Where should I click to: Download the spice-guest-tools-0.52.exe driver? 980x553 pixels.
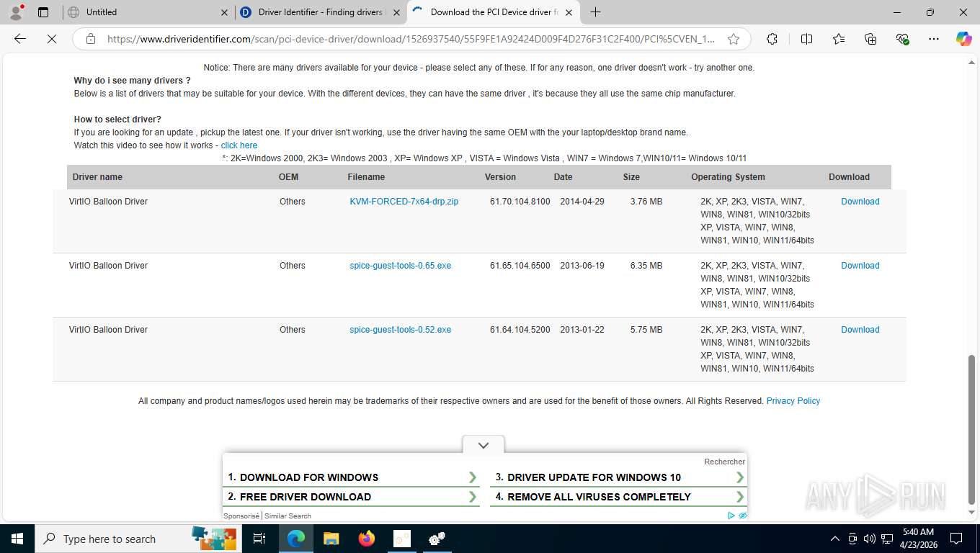click(x=860, y=330)
